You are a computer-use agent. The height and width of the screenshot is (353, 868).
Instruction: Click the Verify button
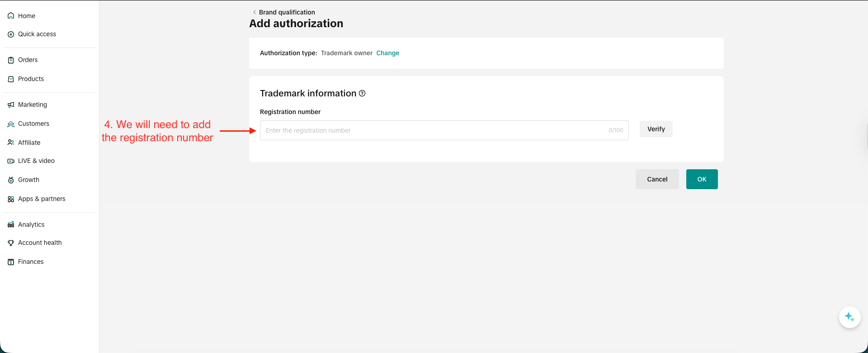pyautogui.click(x=656, y=129)
